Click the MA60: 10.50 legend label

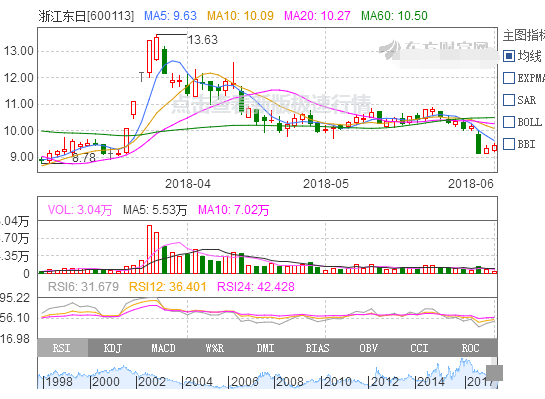pos(394,16)
